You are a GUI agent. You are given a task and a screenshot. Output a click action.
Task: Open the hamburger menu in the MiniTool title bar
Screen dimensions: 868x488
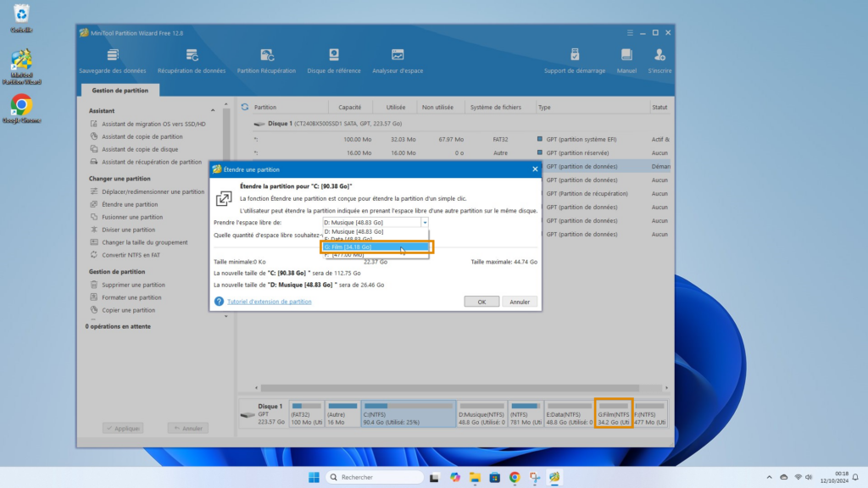(630, 33)
